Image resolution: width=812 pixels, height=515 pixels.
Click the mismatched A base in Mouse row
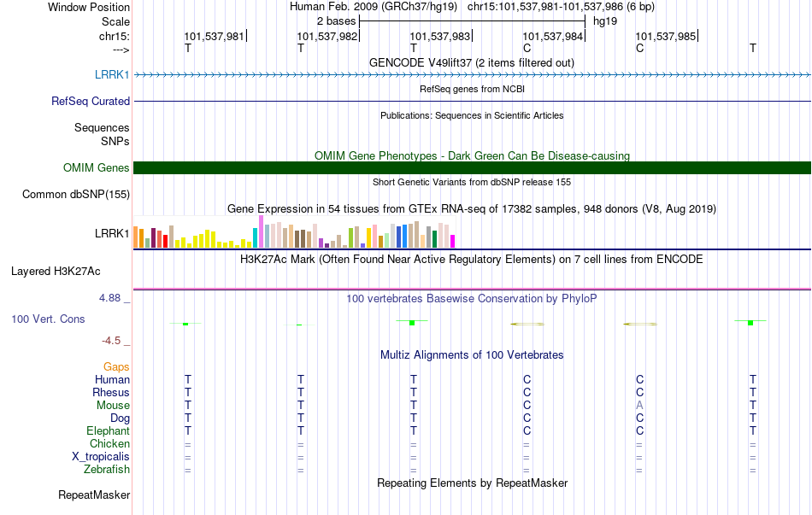coord(639,406)
